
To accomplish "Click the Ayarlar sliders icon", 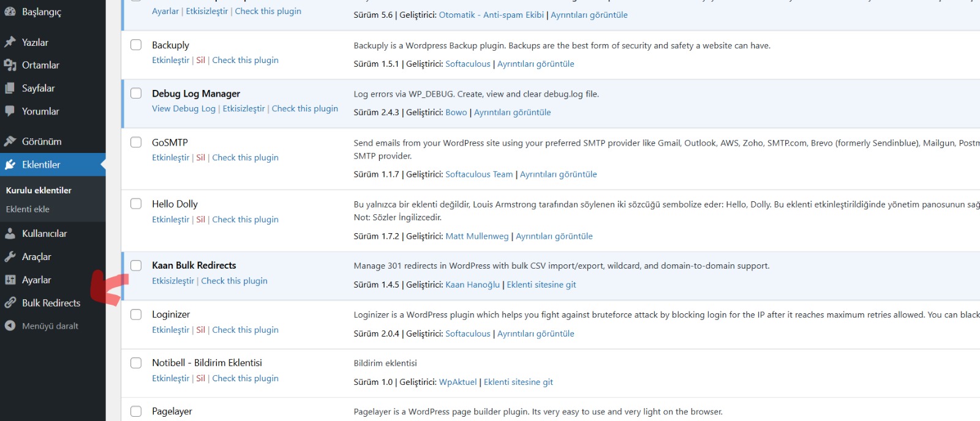I will tap(10, 280).
